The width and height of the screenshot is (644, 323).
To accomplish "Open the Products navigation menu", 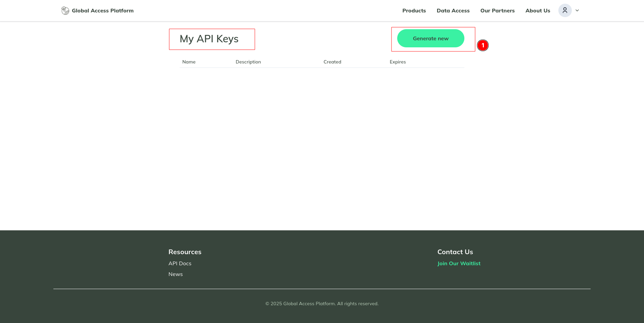I will click(x=414, y=10).
